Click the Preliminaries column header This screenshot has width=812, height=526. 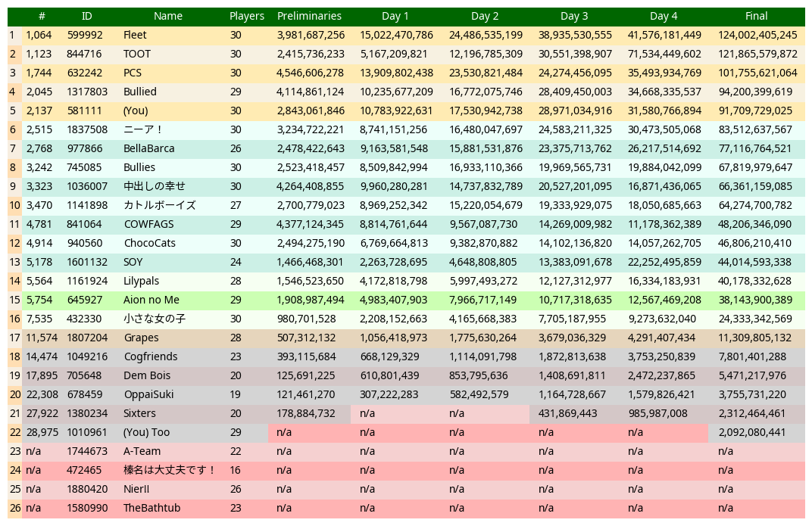click(x=309, y=16)
